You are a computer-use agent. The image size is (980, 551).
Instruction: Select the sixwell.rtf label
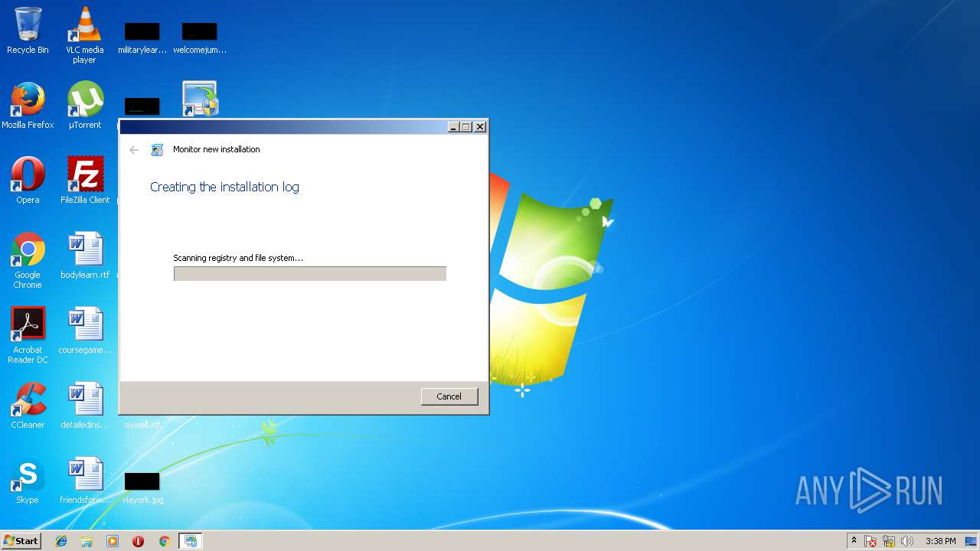[x=142, y=425]
